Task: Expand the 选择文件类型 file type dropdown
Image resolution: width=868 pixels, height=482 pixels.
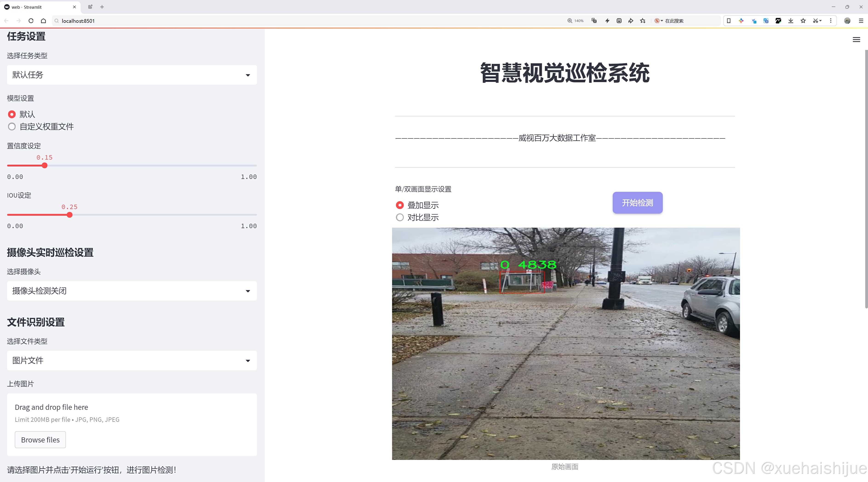Action: pyautogui.click(x=132, y=361)
